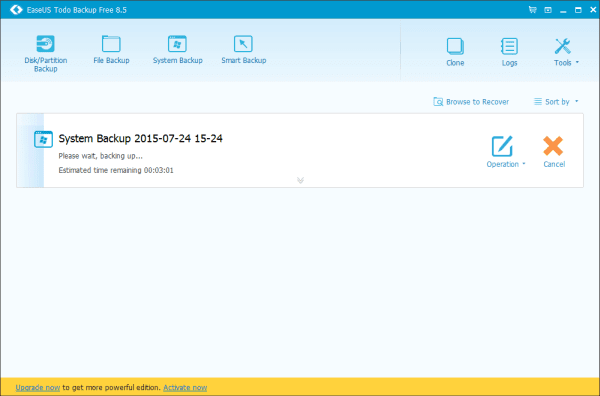Click the shopping cart icon in title bar
600x396 pixels.
point(533,10)
